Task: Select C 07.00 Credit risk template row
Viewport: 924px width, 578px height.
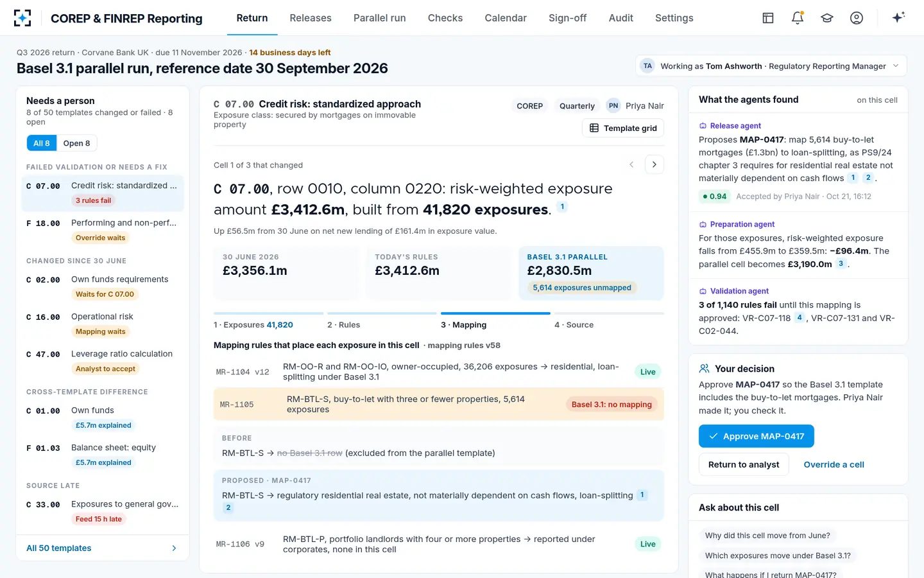Action: tap(103, 193)
